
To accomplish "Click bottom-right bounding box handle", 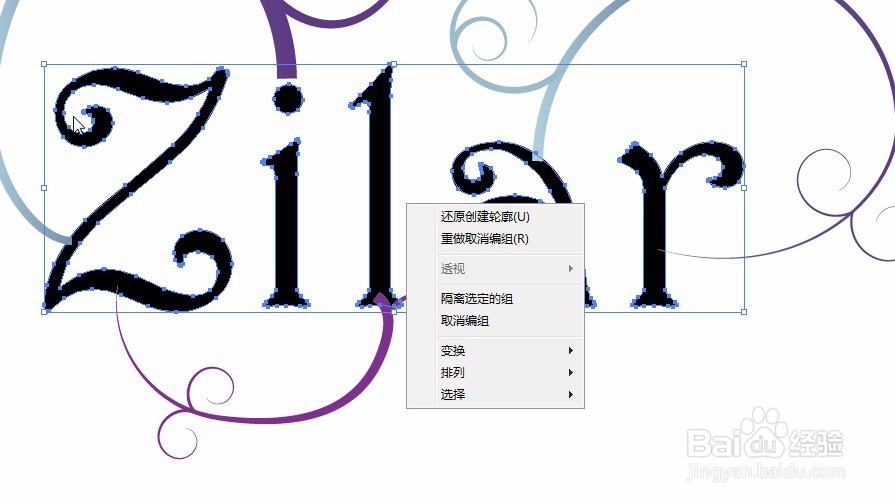I will pyautogui.click(x=744, y=312).
